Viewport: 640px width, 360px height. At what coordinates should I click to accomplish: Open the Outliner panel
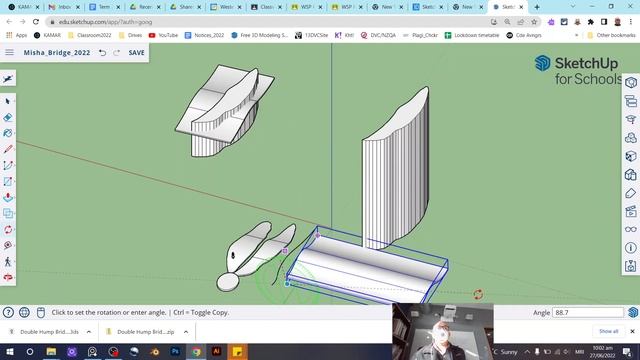click(x=631, y=101)
